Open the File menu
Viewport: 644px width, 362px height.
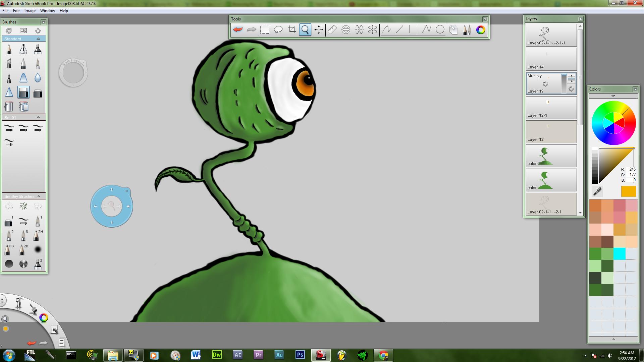point(5,11)
